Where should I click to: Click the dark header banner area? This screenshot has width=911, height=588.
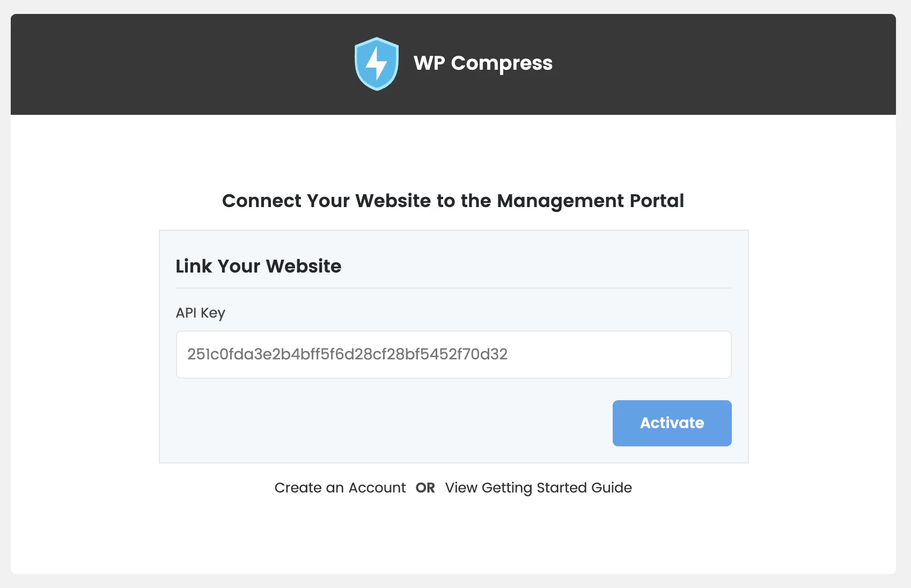453,64
